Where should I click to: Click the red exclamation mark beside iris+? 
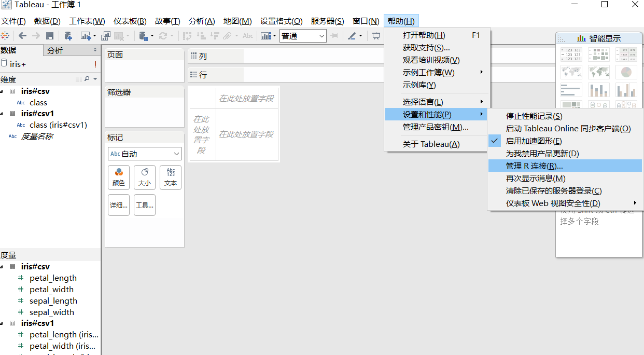tap(95, 64)
